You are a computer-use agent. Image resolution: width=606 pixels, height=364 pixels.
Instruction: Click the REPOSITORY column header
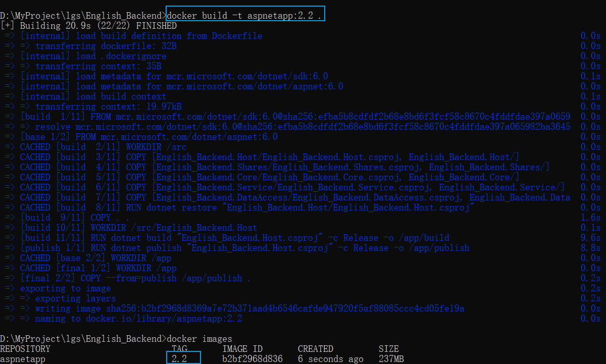pos(25,349)
